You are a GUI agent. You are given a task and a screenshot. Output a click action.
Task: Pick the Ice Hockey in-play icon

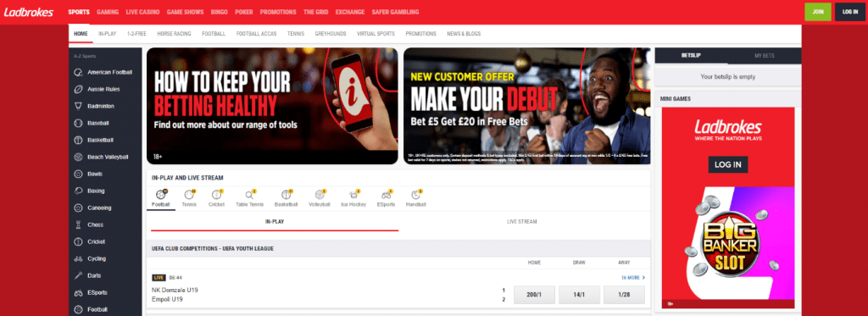pyautogui.click(x=353, y=195)
